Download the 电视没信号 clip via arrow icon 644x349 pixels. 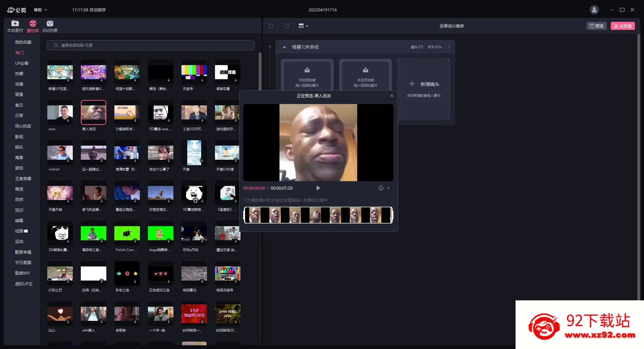[x=236, y=281]
